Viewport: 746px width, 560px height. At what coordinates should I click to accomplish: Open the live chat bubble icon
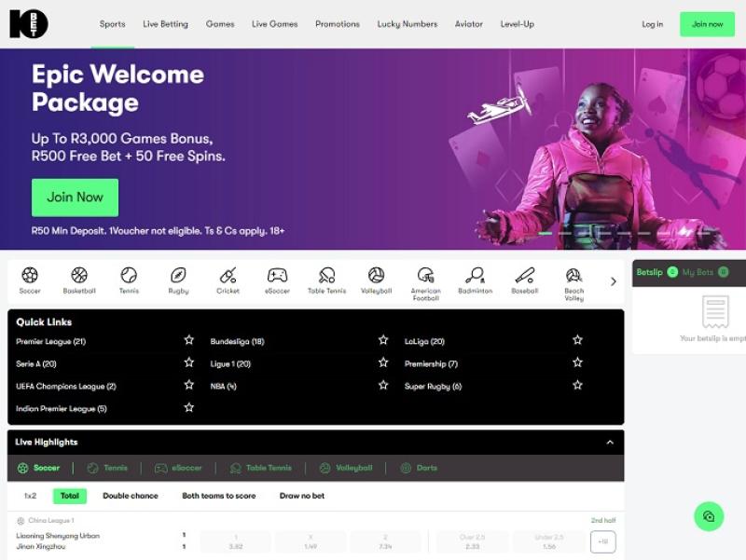(709, 516)
